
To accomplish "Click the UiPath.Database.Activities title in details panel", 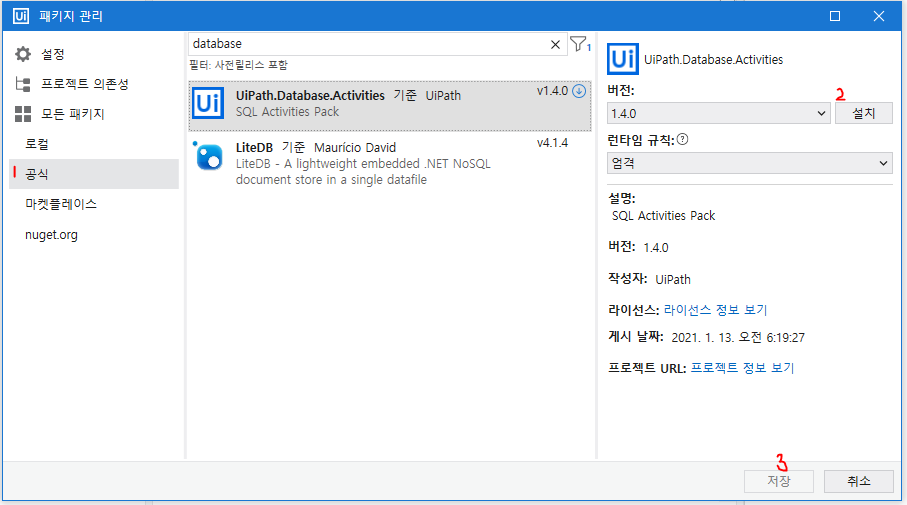I will click(713, 60).
